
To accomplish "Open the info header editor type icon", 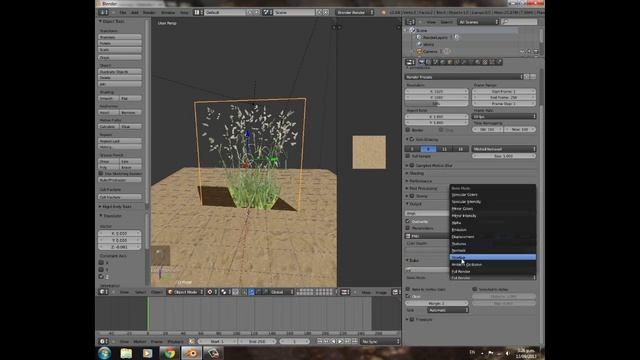I will point(104,12).
